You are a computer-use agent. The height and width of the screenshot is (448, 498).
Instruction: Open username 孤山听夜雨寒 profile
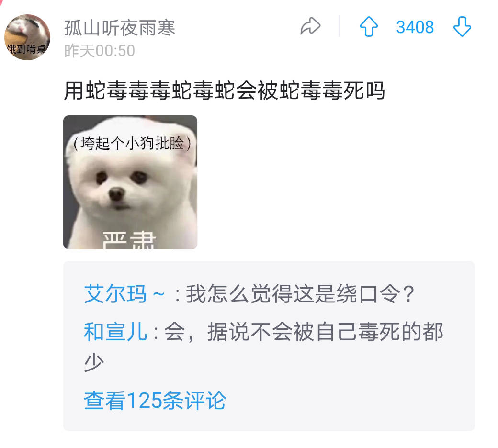pos(120,28)
